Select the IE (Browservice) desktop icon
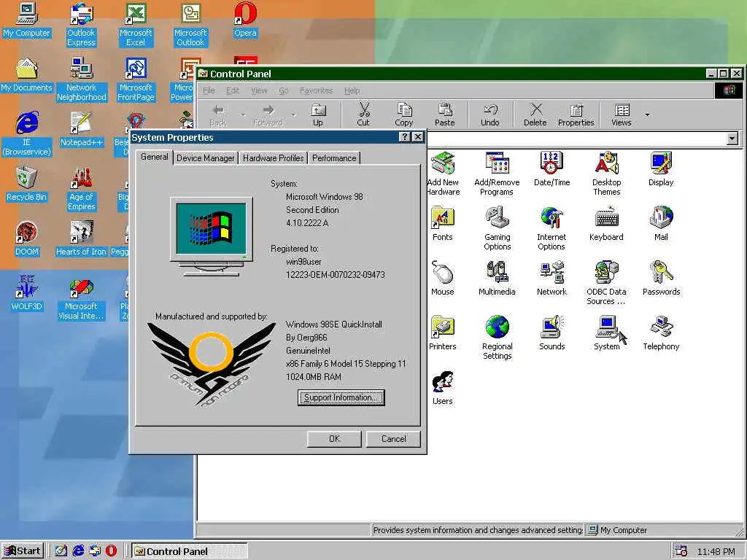747x560 pixels. pos(27,134)
